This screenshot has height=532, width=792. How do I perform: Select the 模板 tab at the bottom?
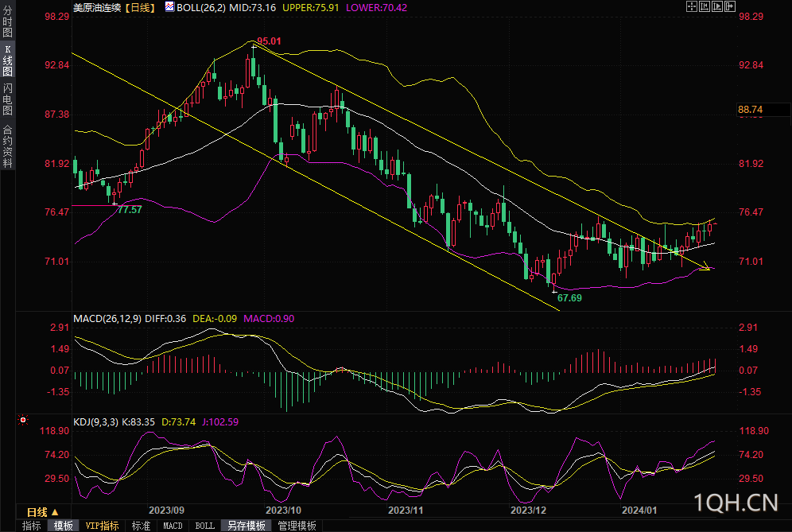(x=64, y=526)
